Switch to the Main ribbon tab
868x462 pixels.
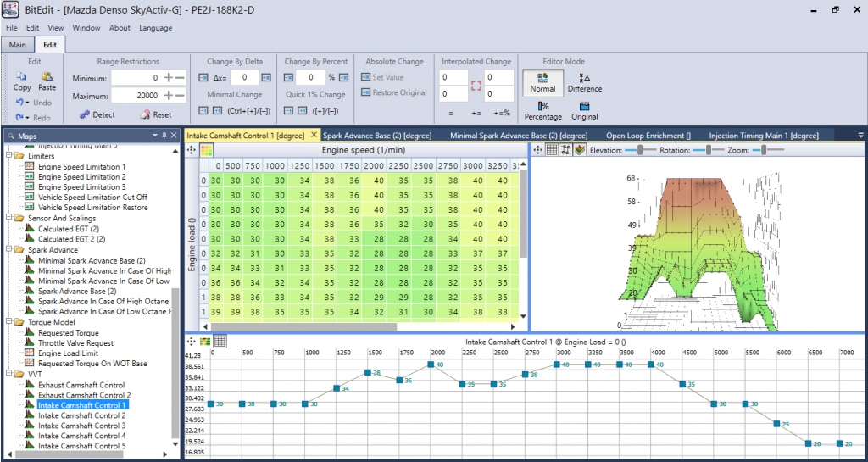tap(18, 45)
